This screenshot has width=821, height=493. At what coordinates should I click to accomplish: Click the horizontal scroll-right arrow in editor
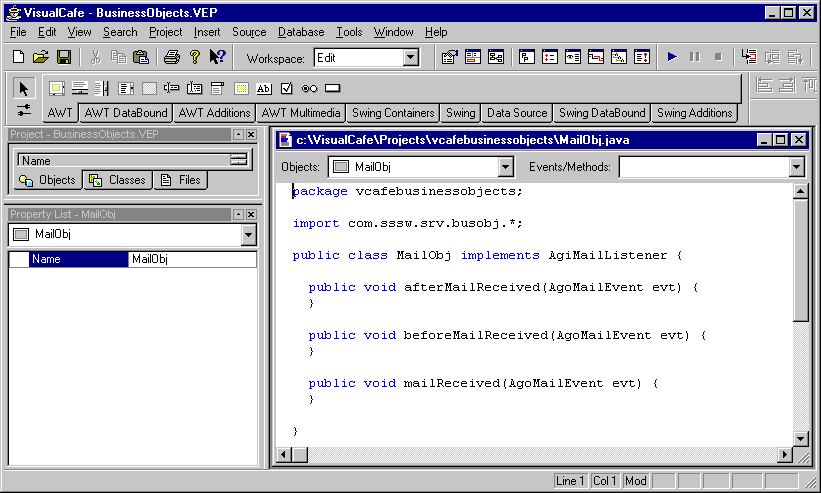pos(784,455)
